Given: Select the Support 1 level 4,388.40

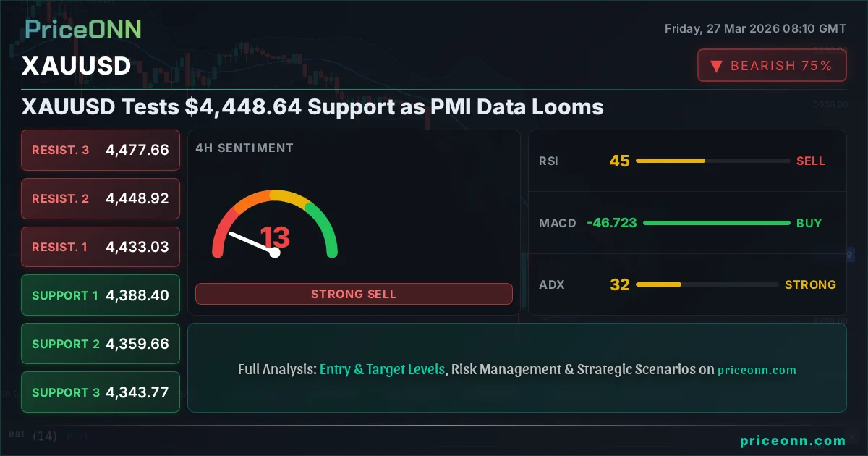Looking at the screenshot, I should 101,295.
